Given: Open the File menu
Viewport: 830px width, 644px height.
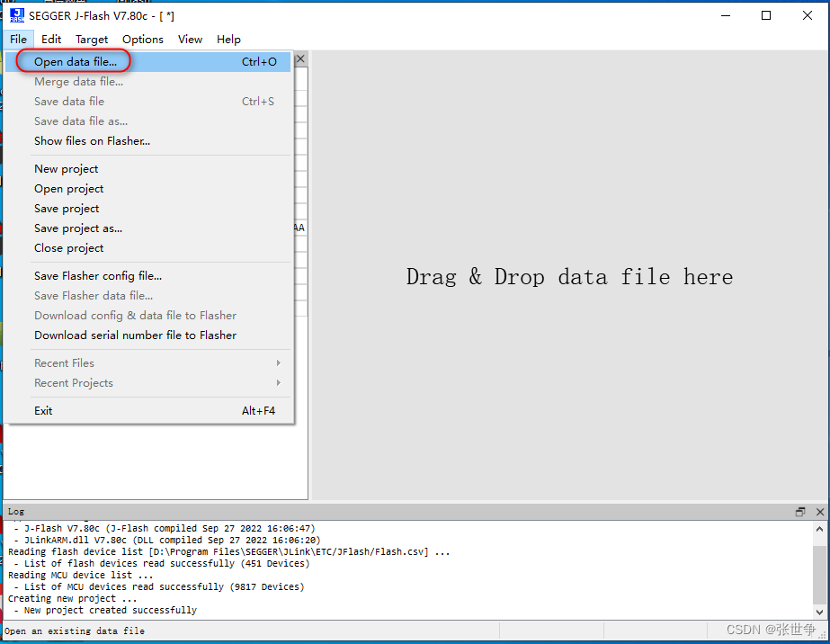Looking at the screenshot, I should click(18, 40).
